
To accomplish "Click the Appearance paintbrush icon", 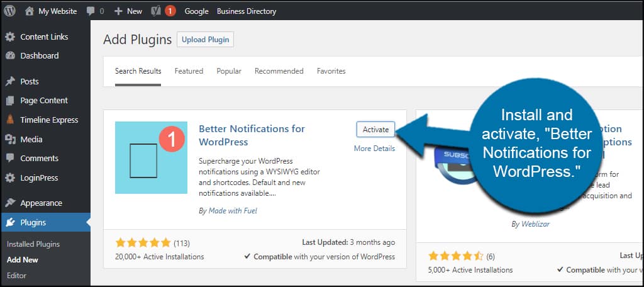I will click(10, 203).
